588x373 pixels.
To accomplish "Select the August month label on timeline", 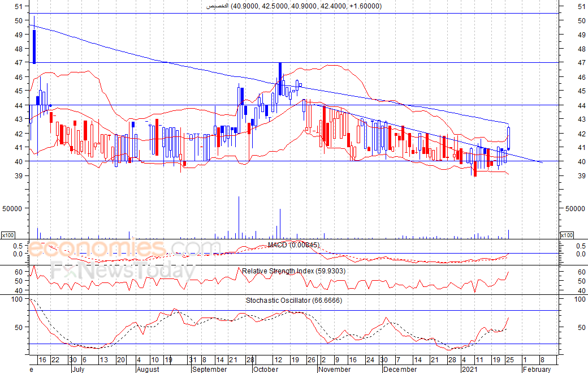I will 148,369.
